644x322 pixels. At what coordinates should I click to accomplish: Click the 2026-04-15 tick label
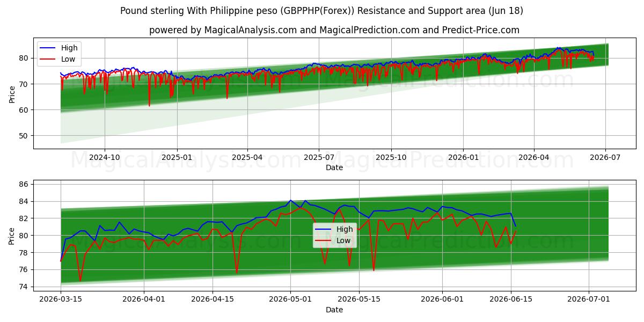213,300
